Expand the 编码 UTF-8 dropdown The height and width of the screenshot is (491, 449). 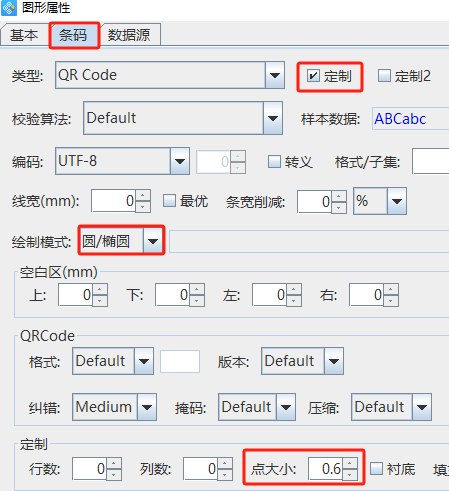coord(180,161)
